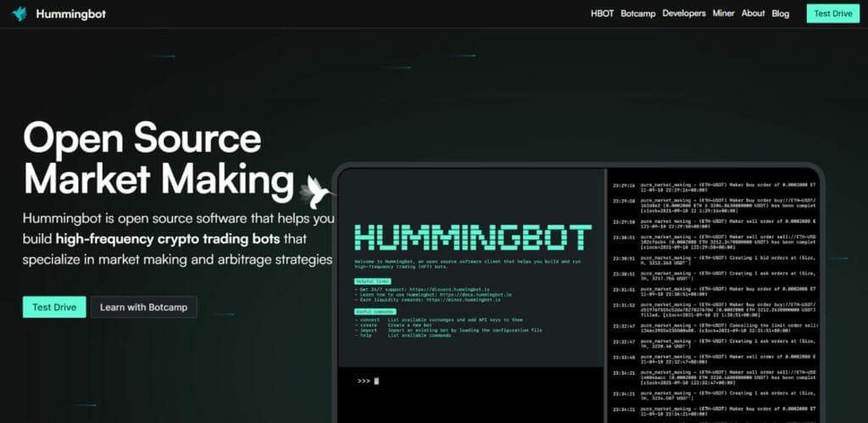Open the HBOT menu item
The width and height of the screenshot is (868, 423).
tap(603, 14)
